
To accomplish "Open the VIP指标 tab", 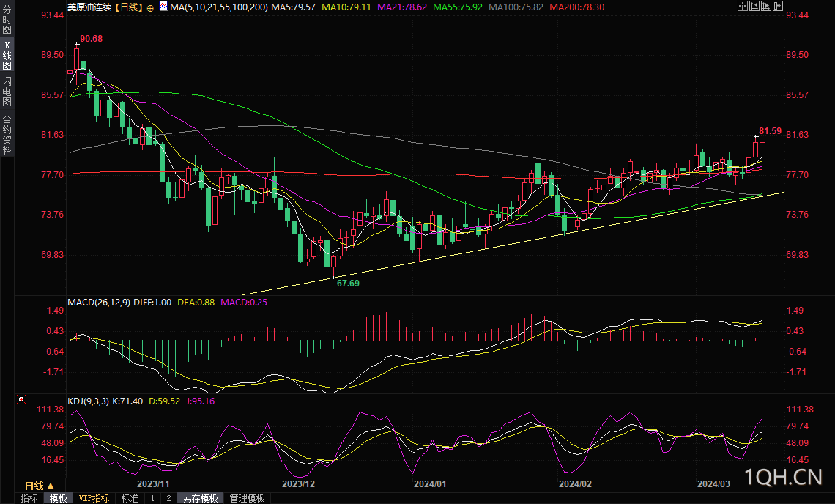I will [94, 498].
